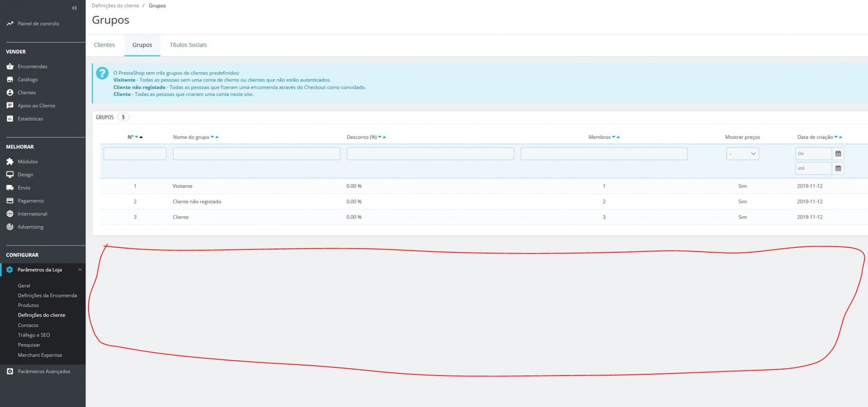Open the Mostrar preços filter dropdown
The height and width of the screenshot is (407, 868).
click(x=742, y=154)
